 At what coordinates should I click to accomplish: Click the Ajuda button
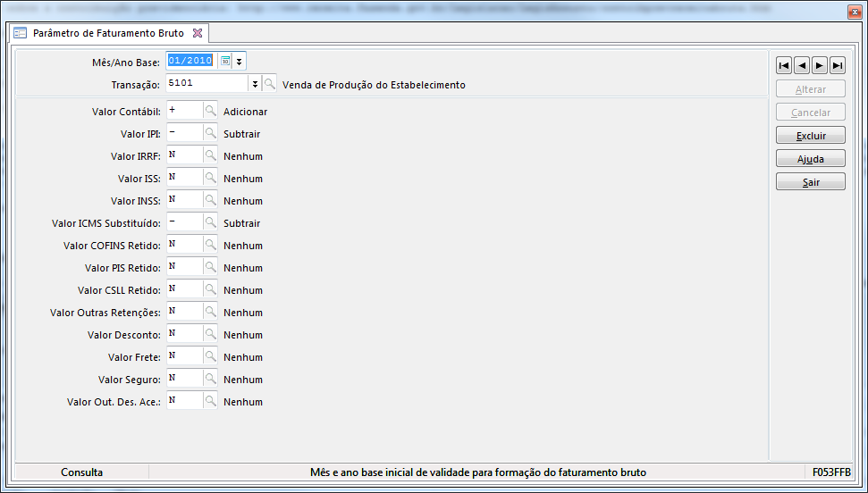[811, 159]
